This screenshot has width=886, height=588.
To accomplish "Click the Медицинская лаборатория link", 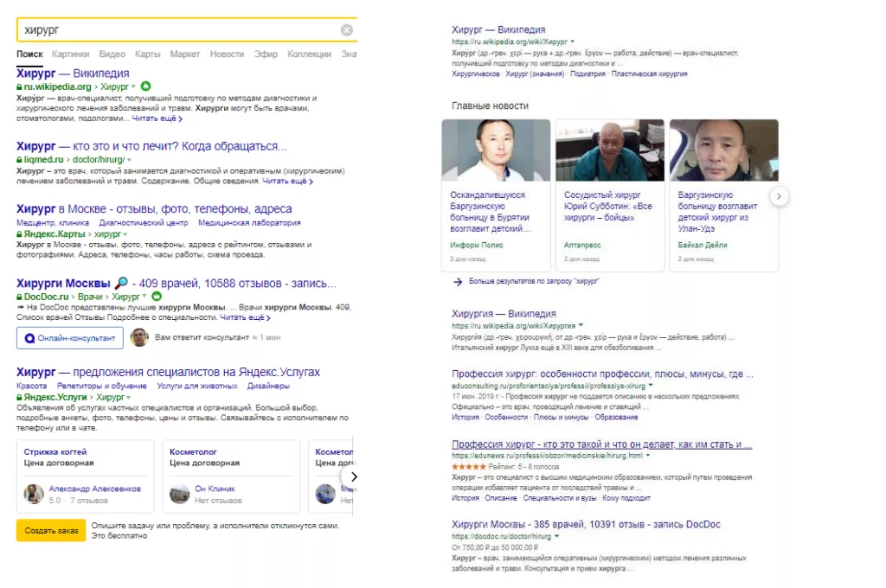I will (x=249, y=223).
